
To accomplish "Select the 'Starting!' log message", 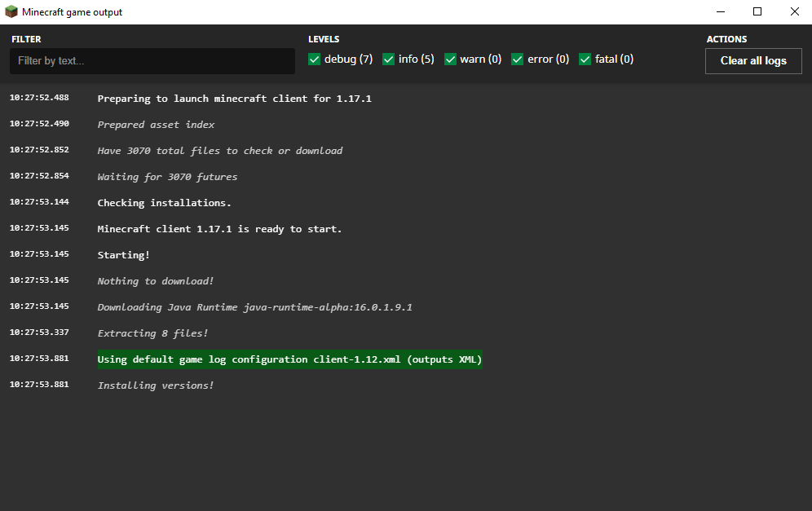I will [123, 255].
